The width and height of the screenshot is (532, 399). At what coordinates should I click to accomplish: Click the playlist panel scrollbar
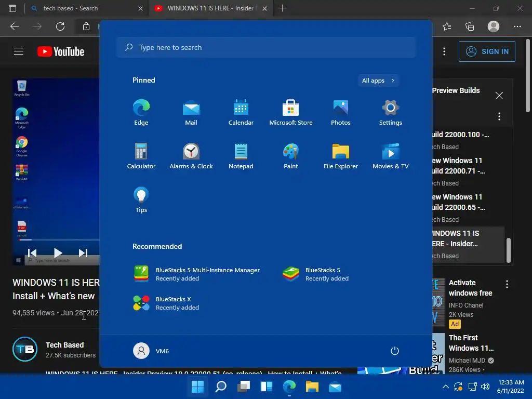pos(508,250)
